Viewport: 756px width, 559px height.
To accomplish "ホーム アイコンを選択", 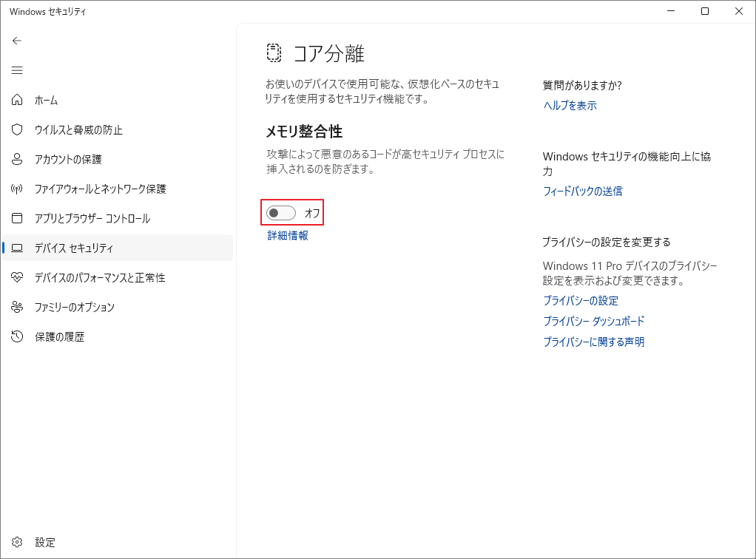I will coord(17,100).
